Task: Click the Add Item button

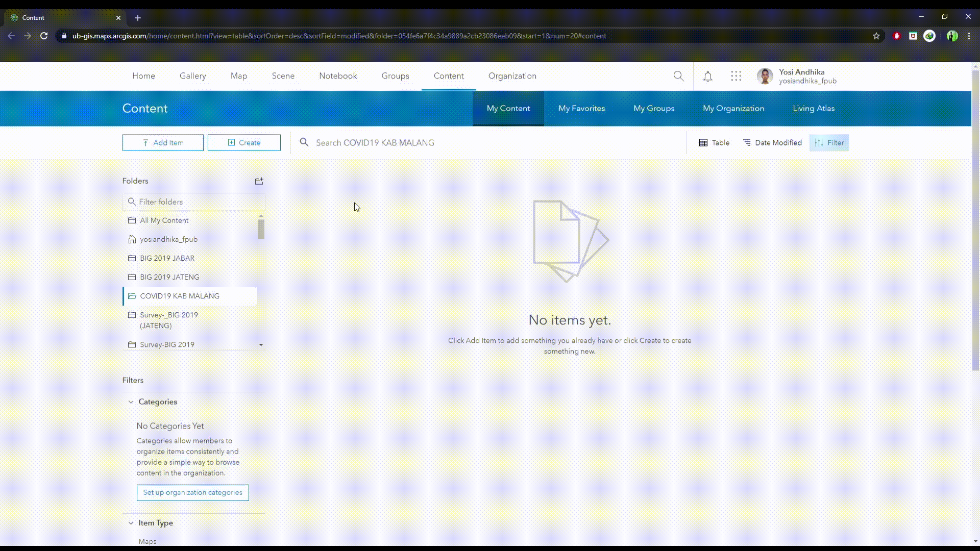Action: click(x=163, y=143)
